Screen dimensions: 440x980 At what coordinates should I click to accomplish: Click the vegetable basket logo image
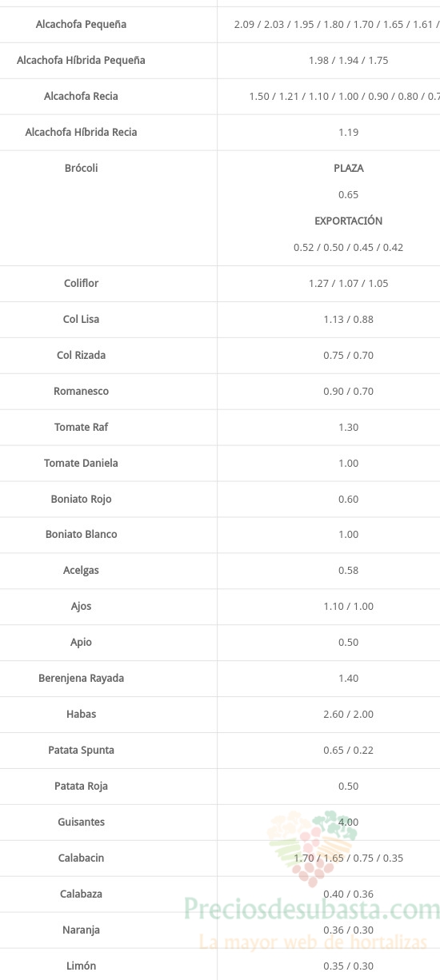point(312,849)
